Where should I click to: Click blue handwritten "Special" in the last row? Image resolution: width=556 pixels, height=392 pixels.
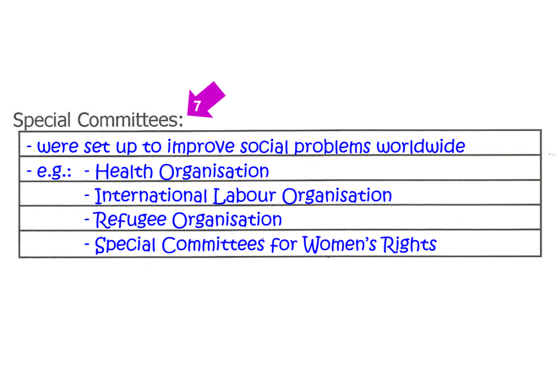click(125, 245)
